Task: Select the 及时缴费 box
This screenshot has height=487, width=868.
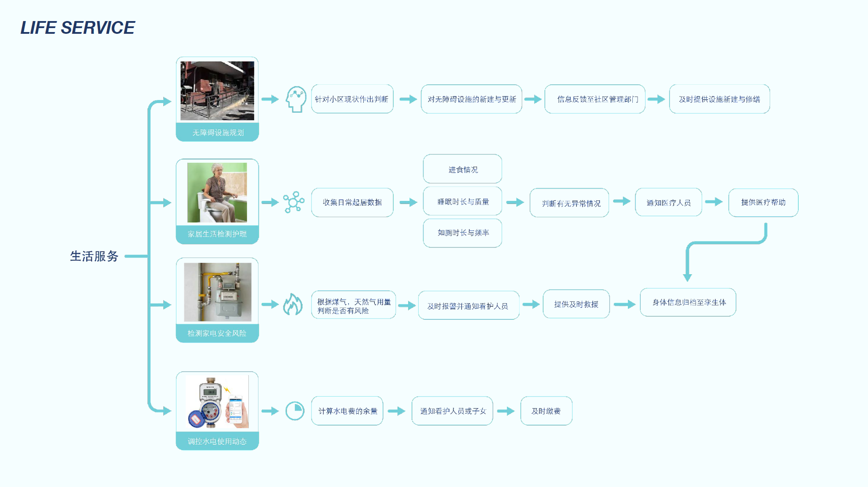Action: pos(546,411)
